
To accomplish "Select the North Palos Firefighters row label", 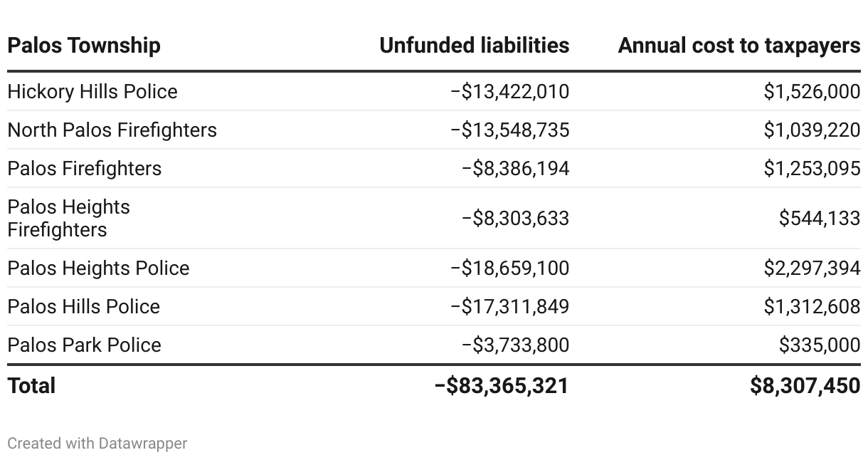I will tap(112, 130).
